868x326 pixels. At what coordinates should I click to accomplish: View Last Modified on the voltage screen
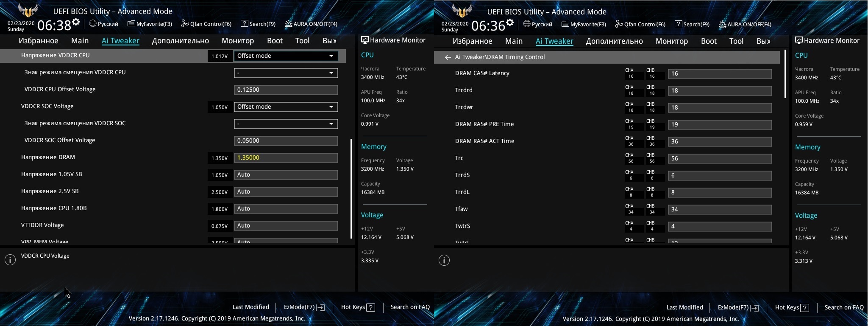point(251,307)
